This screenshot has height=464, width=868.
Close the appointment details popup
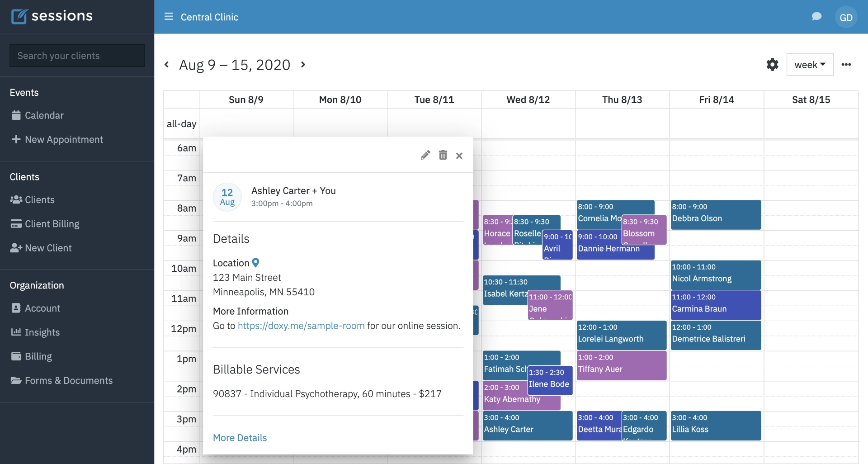click(459, 155)
